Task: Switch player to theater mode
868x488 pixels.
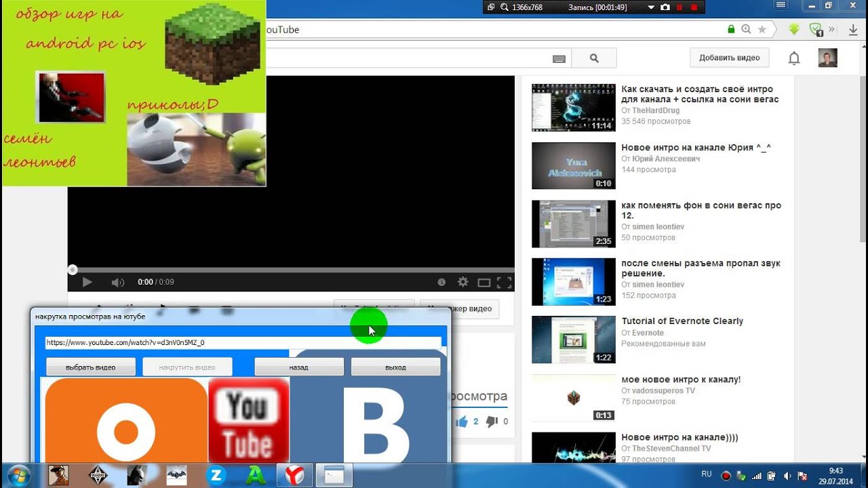Action: (484, 282)
